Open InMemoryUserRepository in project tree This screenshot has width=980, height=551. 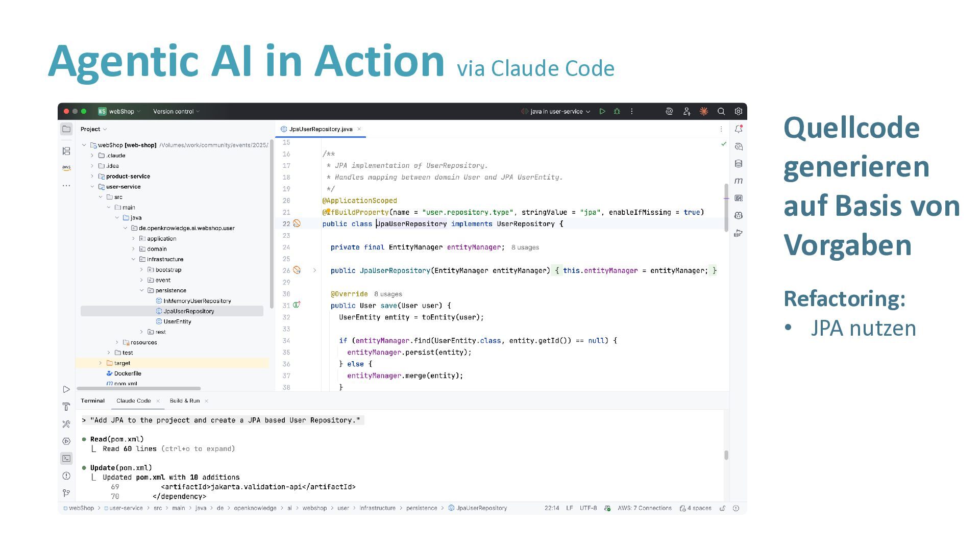pyautogui.click(x=197, y=301)
